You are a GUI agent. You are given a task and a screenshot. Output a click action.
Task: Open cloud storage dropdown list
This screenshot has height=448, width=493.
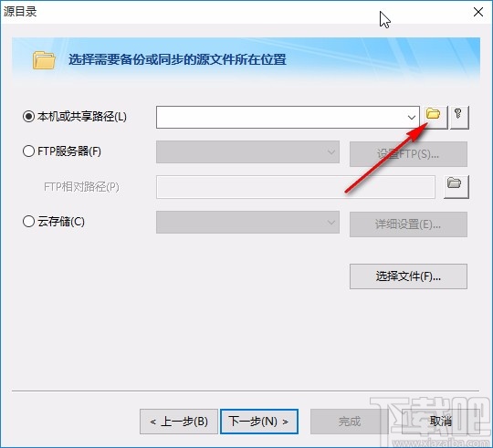click(247, 222)
